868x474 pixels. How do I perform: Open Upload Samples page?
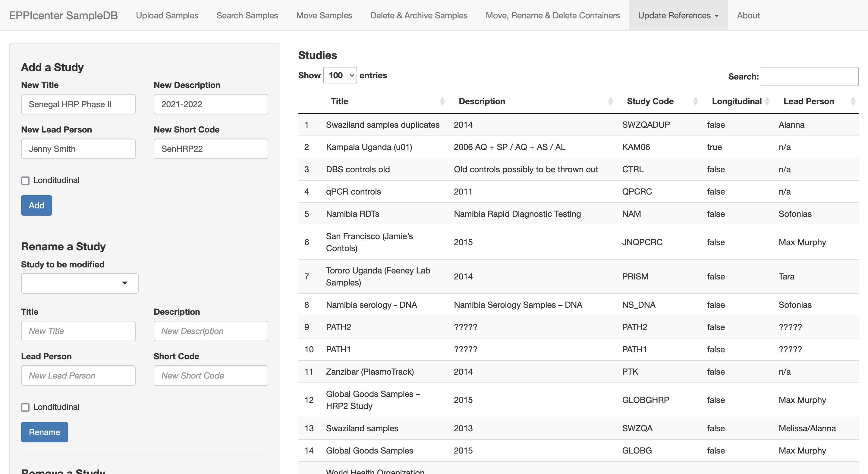167,15
